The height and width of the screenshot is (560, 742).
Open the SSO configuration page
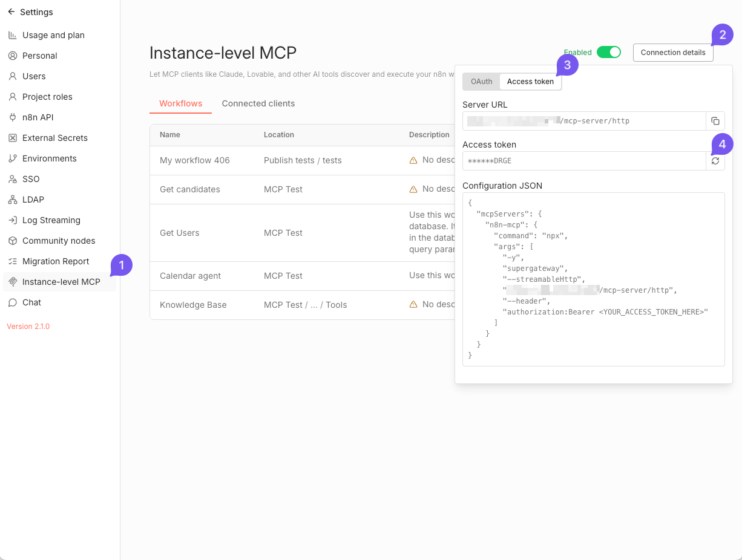click(x=30, y=179)
